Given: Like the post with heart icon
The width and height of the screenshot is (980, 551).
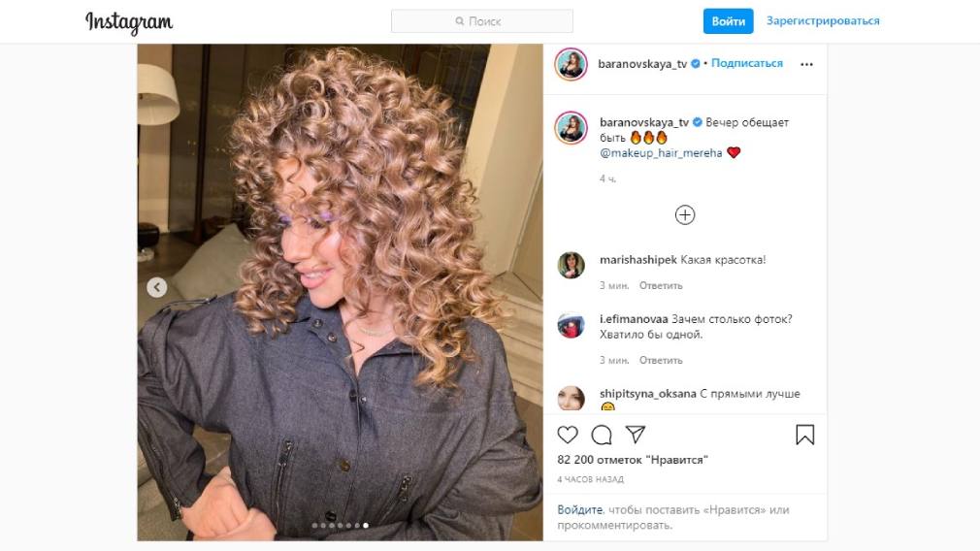Looking at the screenshot, I should [x=568, y=435].
